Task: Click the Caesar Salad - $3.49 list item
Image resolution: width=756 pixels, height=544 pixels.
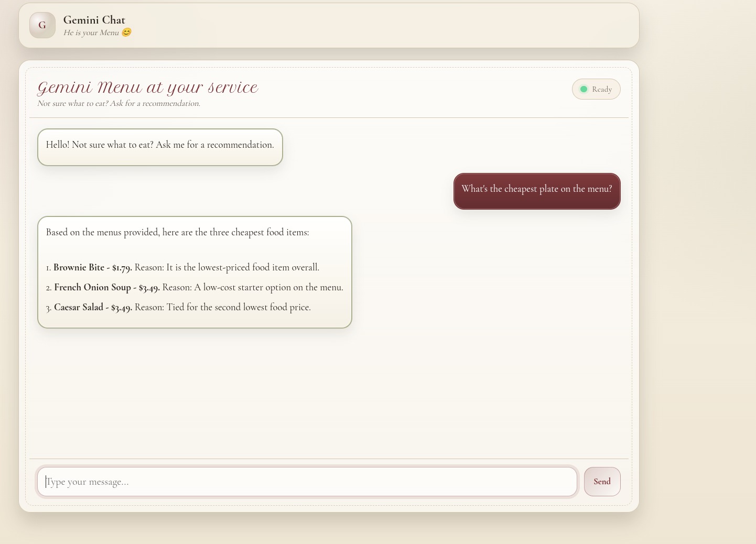Action: point(178,307)
